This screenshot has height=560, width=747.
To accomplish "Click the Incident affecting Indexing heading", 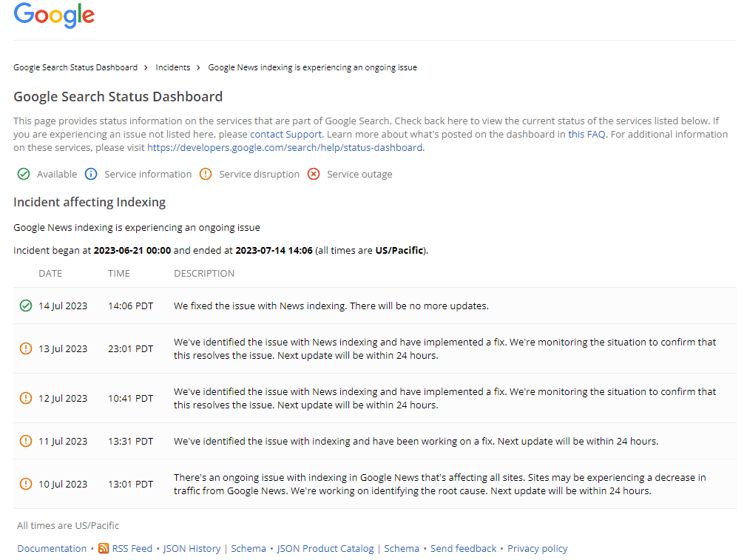I will pos(89,202).
